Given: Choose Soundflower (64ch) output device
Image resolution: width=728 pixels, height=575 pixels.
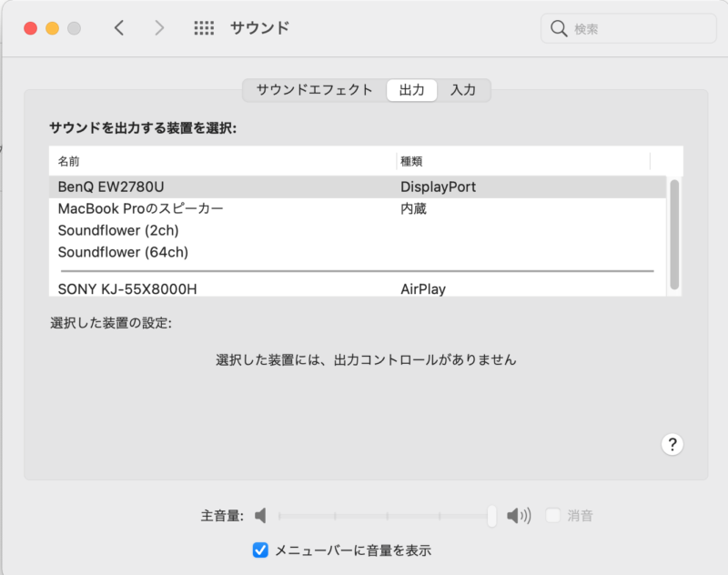Looking at the screenshot, I should pyautogui.click(x=358, y=252).
